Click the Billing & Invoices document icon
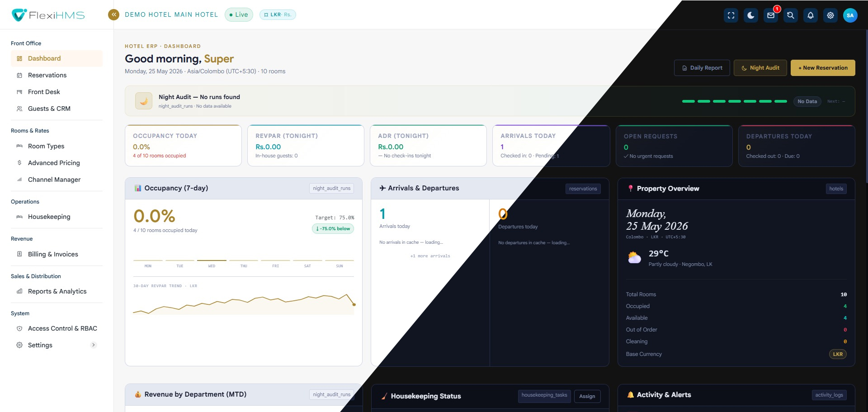The height and width of the screenshot is (412, 868). coord(19,254)
